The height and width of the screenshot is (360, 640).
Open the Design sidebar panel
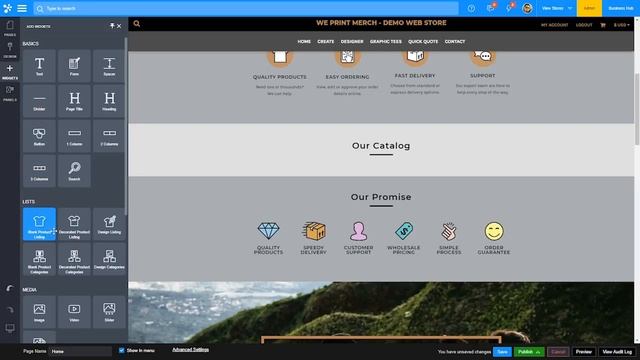click(10, 50)
